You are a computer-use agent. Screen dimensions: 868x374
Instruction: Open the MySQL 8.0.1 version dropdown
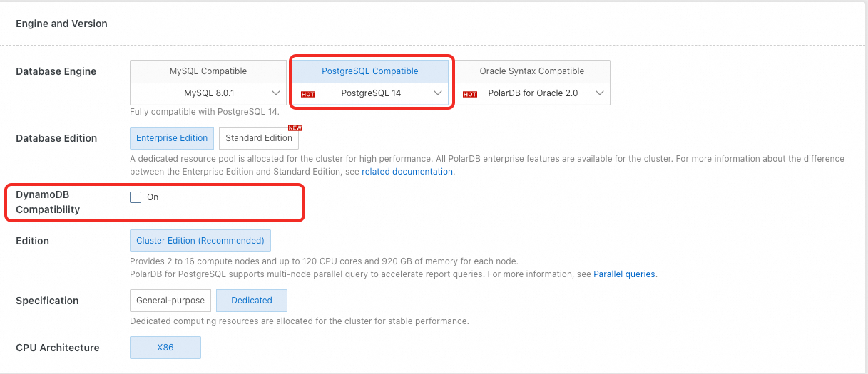click(276, 93)
